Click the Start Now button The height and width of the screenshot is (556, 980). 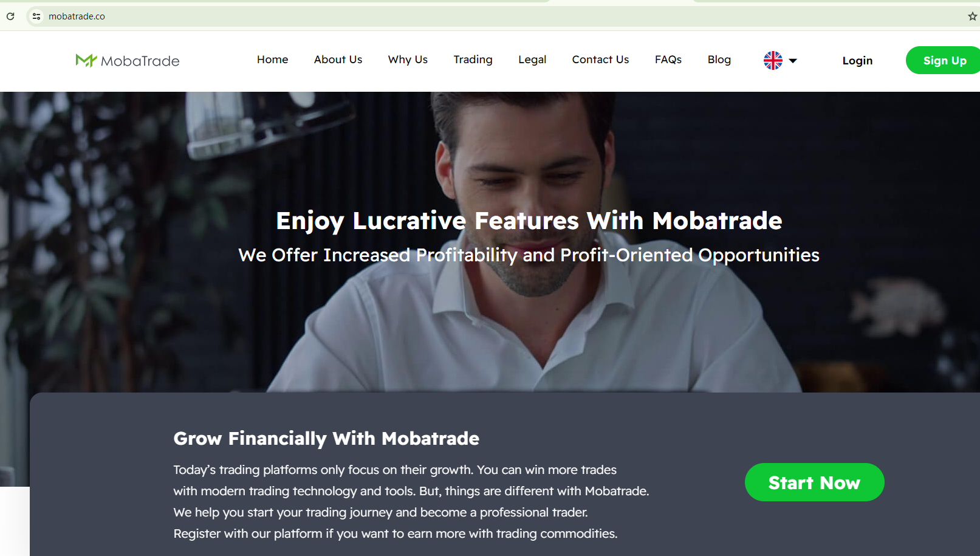[x=814, y=482]
